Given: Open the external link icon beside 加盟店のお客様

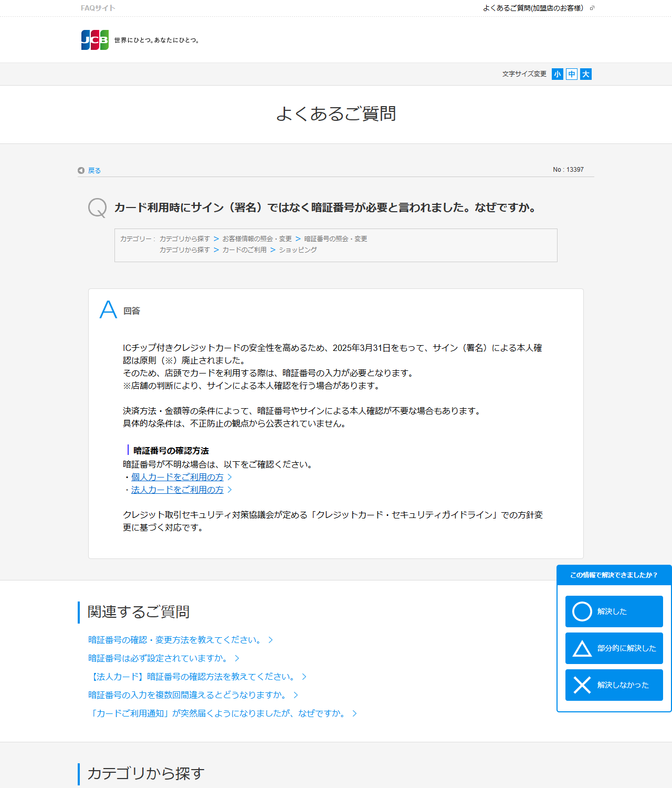Looking at the screenshot, I should [x=592, y=8].
